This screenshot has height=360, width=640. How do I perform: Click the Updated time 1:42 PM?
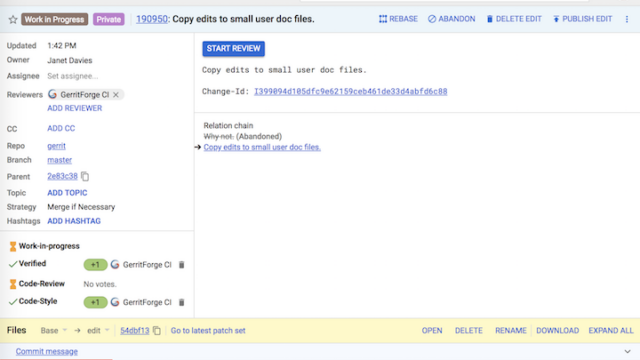[62, 46]
